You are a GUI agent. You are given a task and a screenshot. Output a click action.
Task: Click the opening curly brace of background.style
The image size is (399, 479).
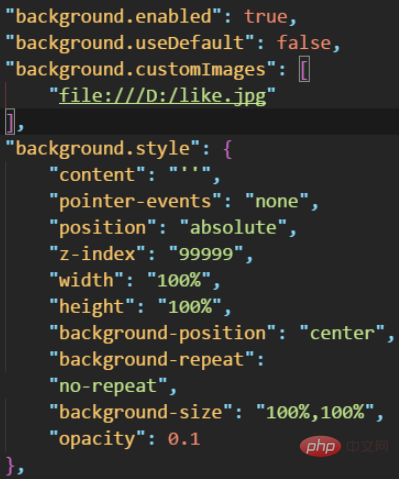(228, 149)
